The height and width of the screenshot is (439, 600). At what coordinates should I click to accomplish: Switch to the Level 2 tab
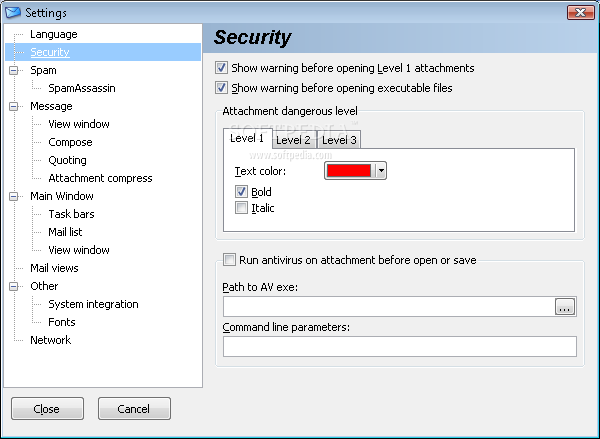click(x=293, y=140)
